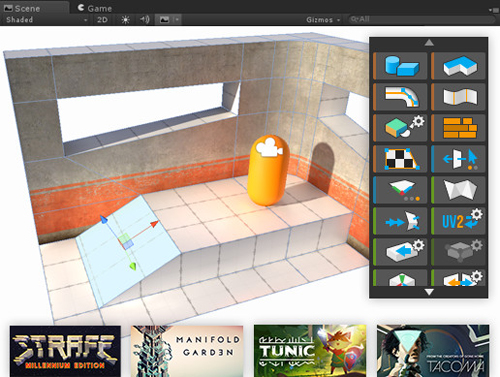Toggle 2D view mode

click(102, 20)
